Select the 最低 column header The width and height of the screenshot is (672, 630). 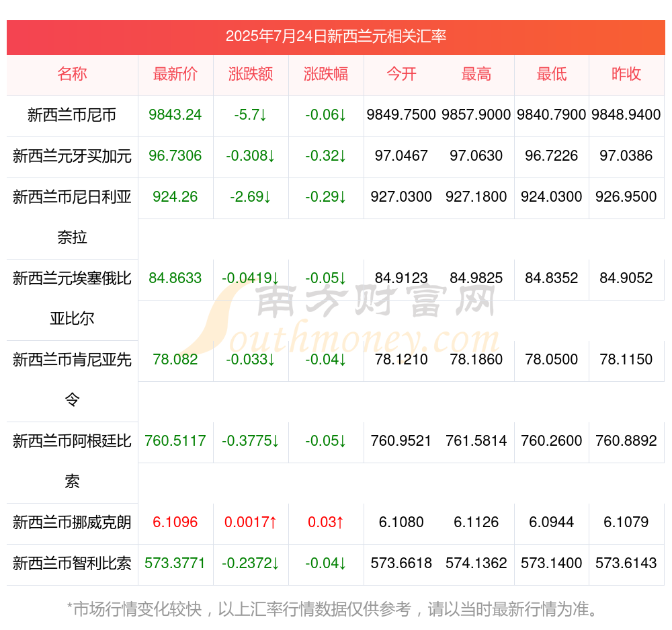(552, 74)
